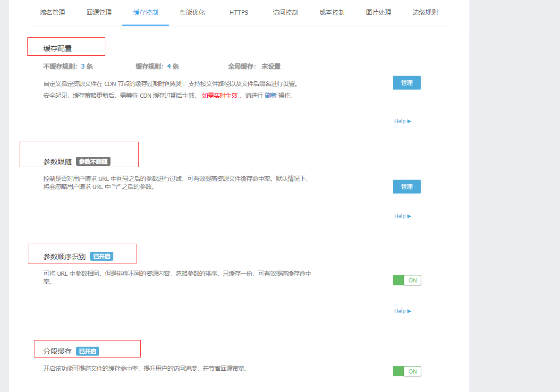The width and height of the screenshot is (560, 392).
Task: Open the HTTPS tab
Action: coord(239,13)
